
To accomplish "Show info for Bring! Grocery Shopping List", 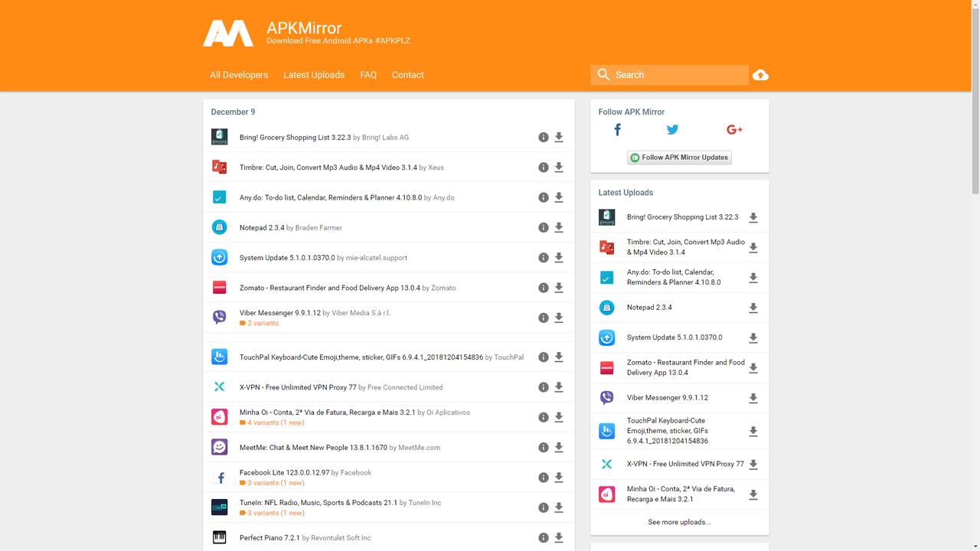I will [x=543, y=138].
